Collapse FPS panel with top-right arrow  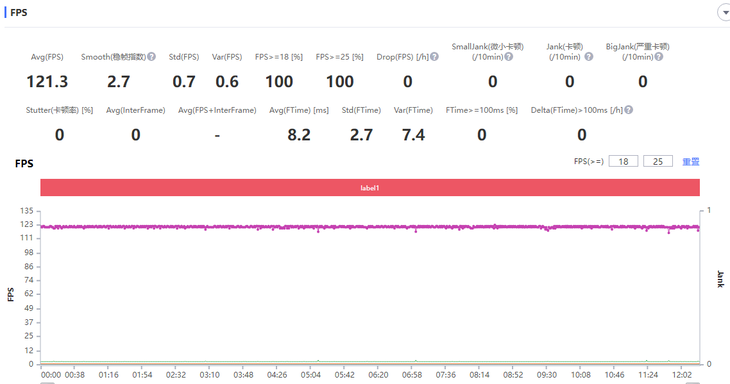pos(724,13)
